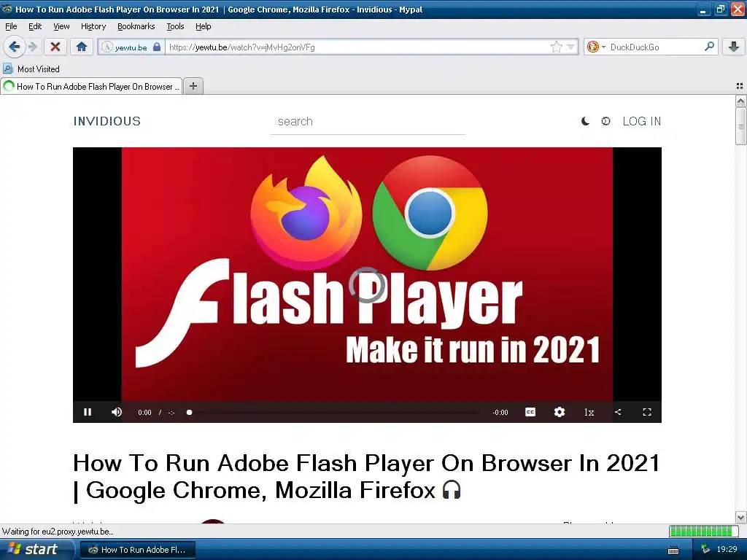Open the File menu

[11, 26]
